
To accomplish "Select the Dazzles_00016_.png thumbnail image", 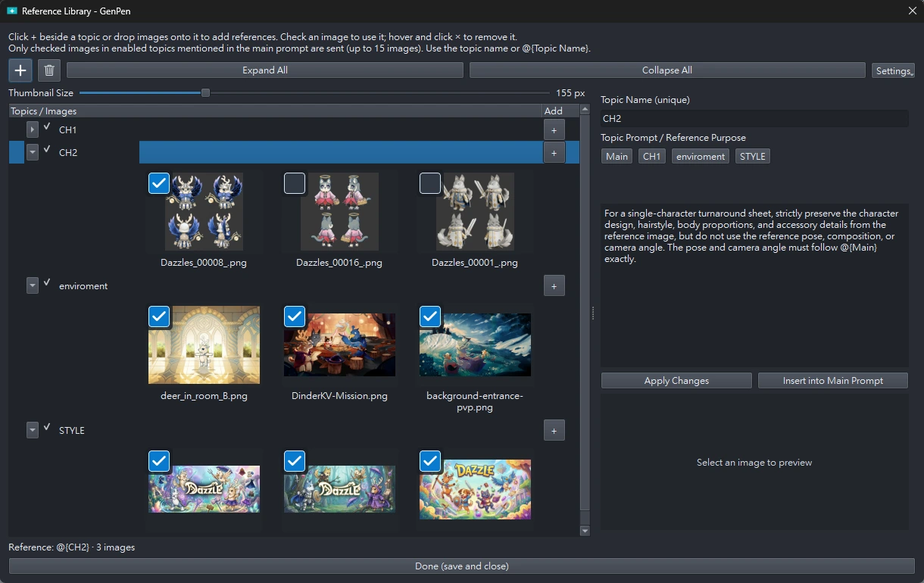I will coord(339,211).
